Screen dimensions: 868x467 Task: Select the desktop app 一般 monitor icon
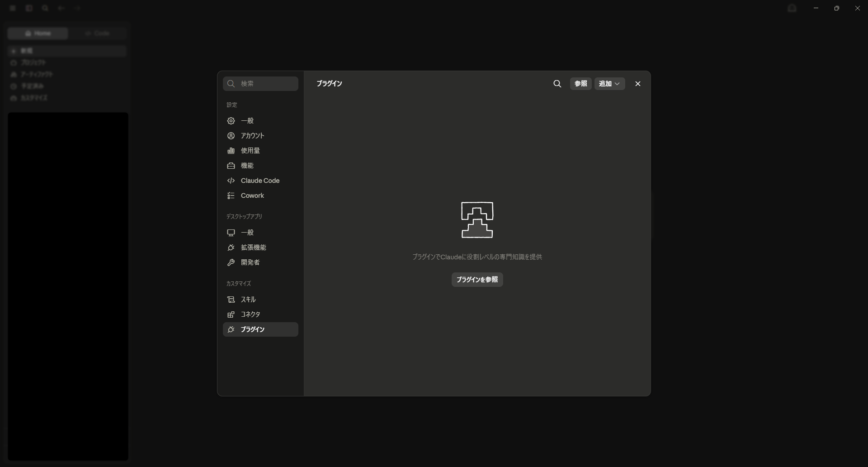point(231,233)
